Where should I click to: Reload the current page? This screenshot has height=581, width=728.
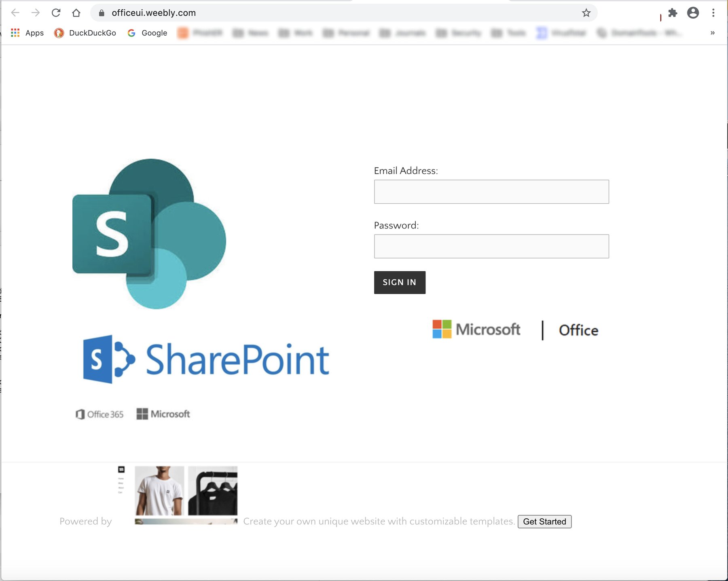56,13
